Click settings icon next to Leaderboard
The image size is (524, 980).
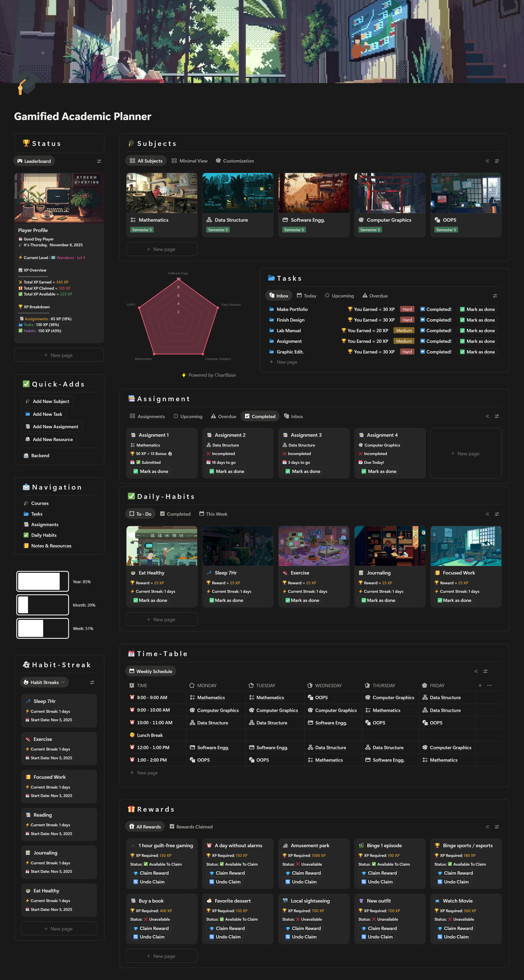point(99,161)
